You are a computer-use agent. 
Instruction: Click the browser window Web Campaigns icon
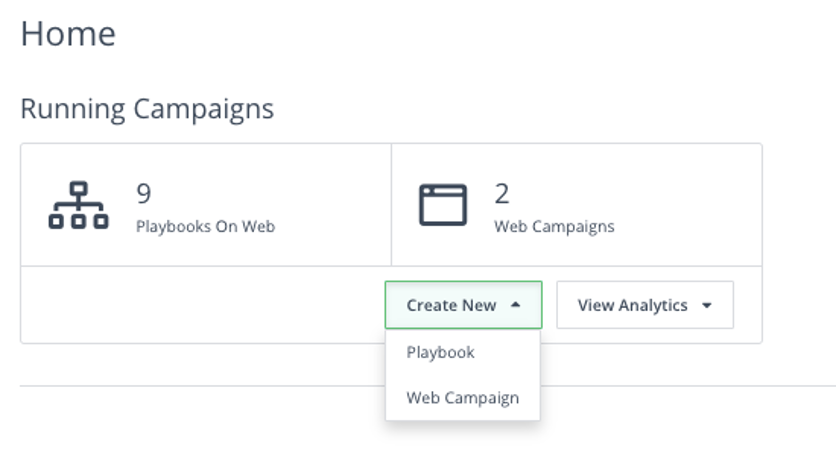443,205
